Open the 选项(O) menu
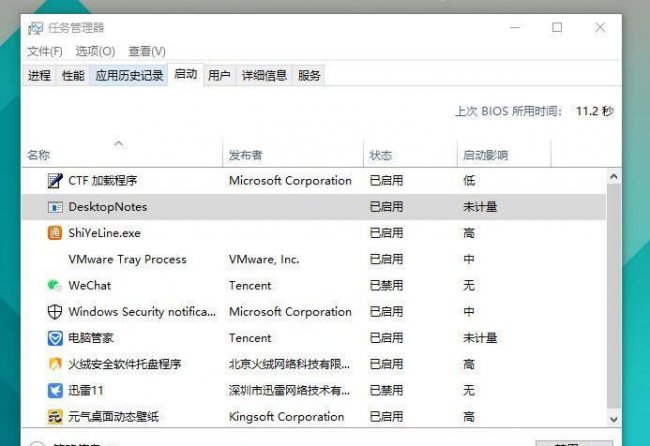 (x=95, y=51)
